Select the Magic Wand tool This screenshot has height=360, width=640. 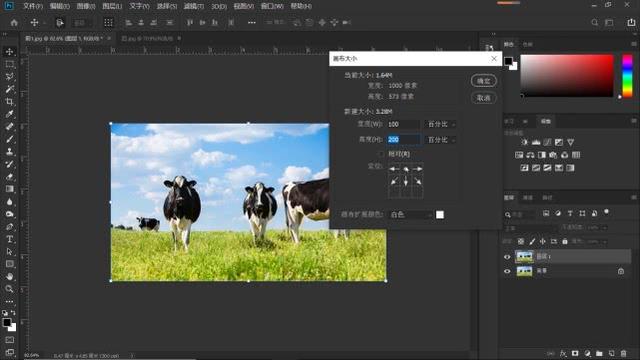[x=9, y=89]
